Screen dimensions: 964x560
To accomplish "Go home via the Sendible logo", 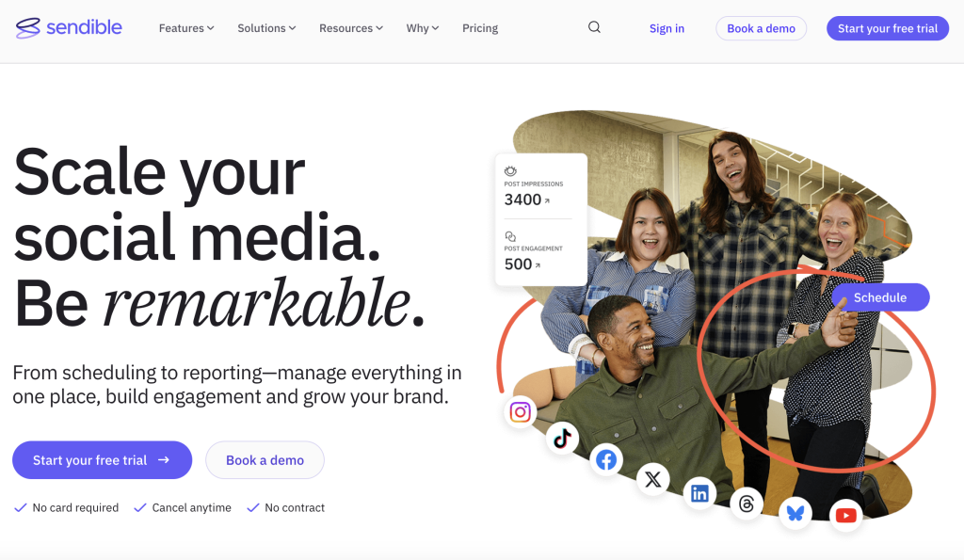I will click(69, 27).
